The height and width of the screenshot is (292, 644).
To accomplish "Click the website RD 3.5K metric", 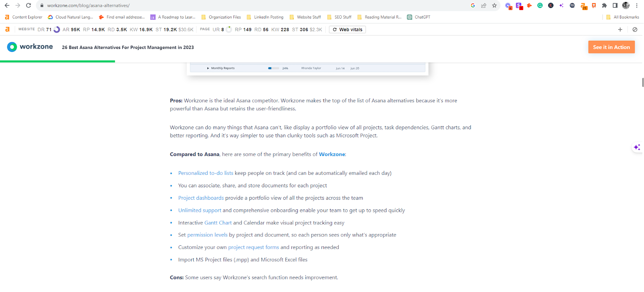I will click(x=118, y=29).
